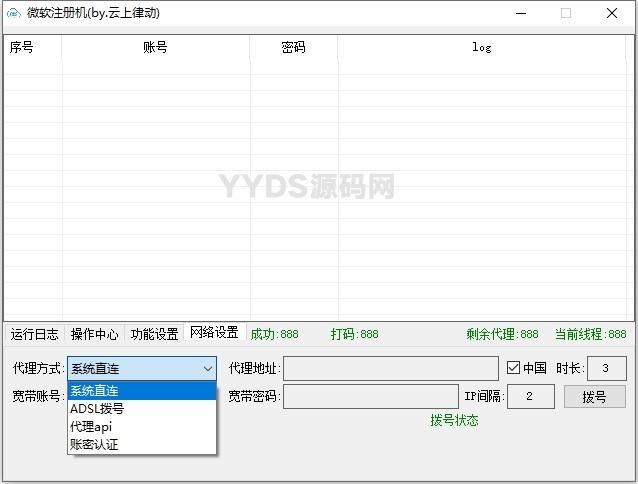Click the IP间隔 number field
638x484 pixels.
(530, 397)
